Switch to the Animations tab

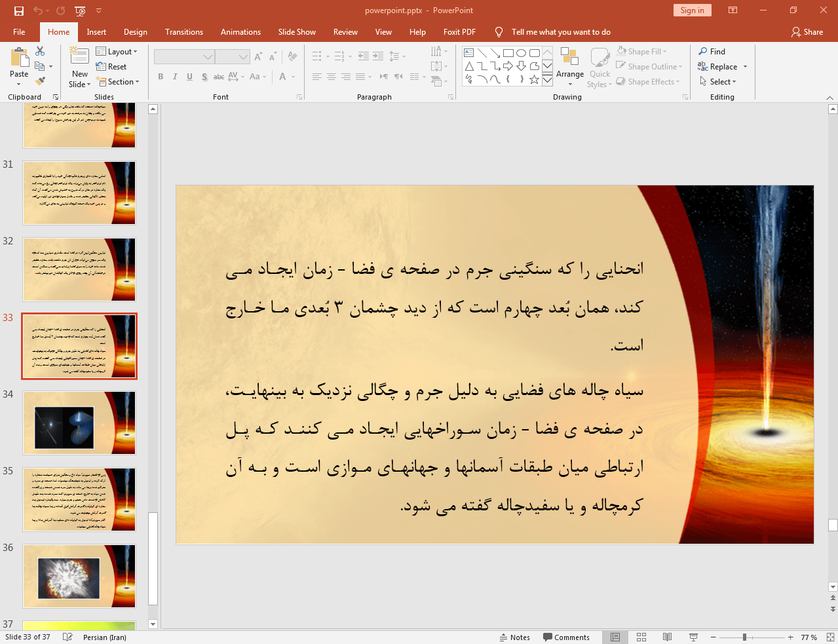[240, 32]
